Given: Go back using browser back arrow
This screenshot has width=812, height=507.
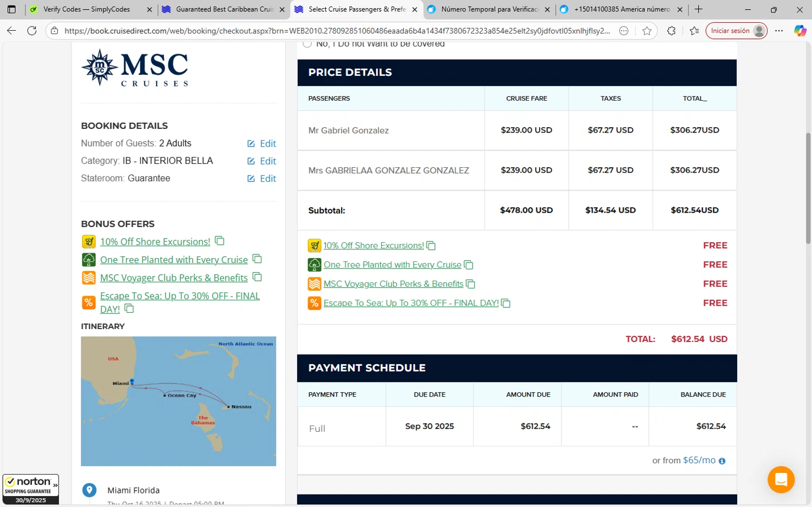Looking at the screenshot, I should (x=11, y=31).
